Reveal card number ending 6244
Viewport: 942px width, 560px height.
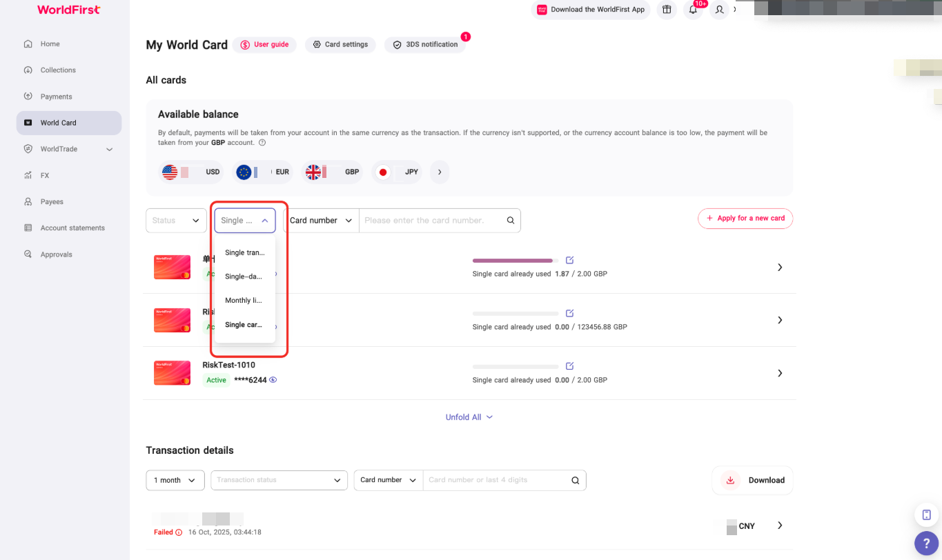[x=273, y=380]
